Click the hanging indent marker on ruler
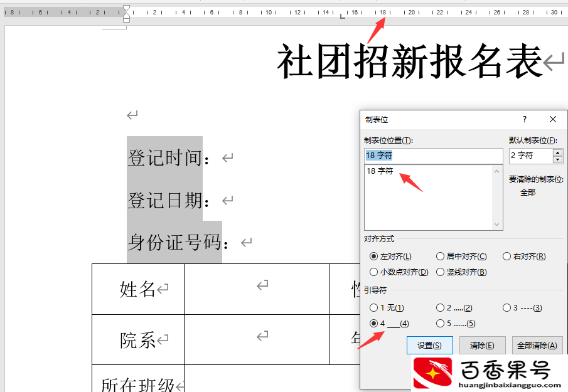Screen dimensions: 568x392 tap(126, 14)
